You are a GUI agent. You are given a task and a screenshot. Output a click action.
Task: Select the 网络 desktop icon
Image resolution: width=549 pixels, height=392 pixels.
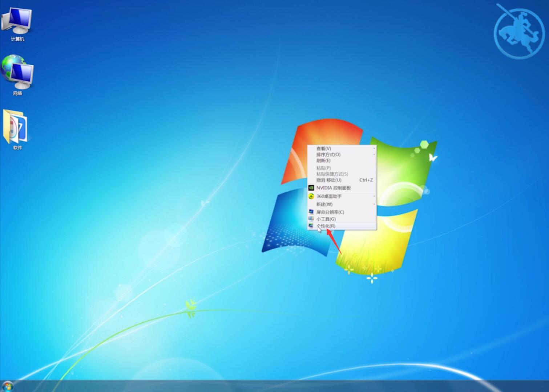(17, 75)
